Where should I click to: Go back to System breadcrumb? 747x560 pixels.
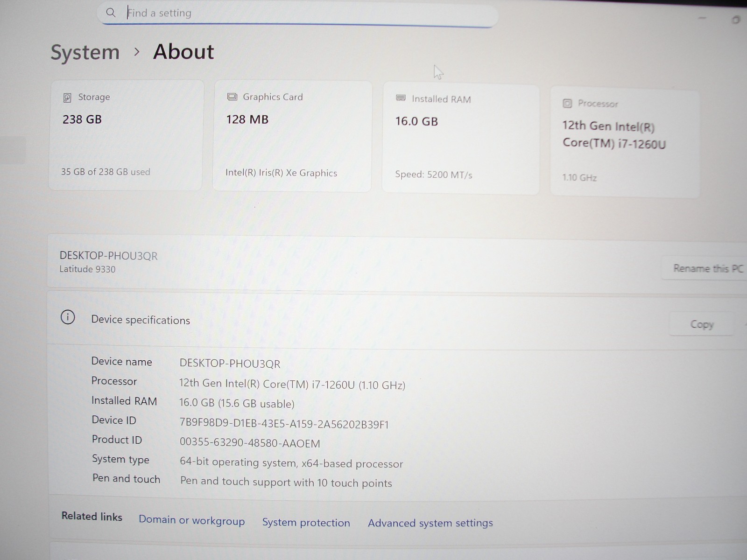coord(85,52)
